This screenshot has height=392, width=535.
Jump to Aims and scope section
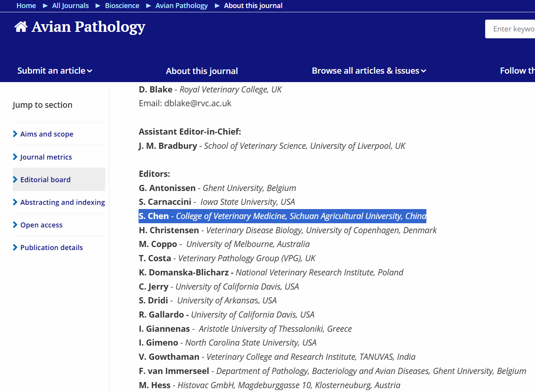[x=47, y=134]
